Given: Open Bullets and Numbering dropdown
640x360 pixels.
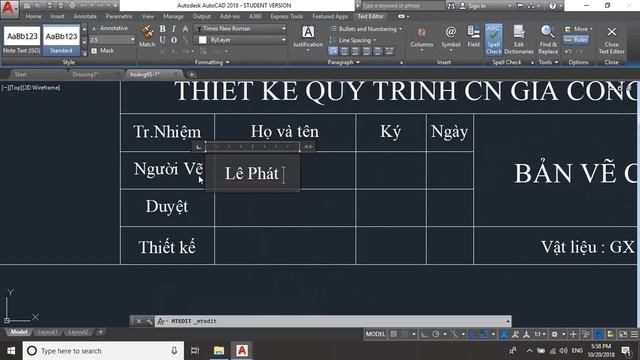Looking at the screenshot, I should [366, 29].
